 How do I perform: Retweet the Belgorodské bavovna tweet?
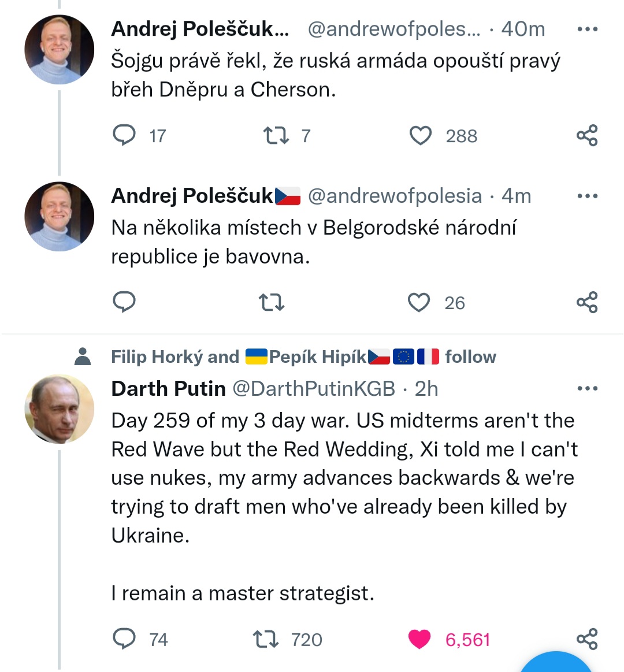(x=271, y=302)
